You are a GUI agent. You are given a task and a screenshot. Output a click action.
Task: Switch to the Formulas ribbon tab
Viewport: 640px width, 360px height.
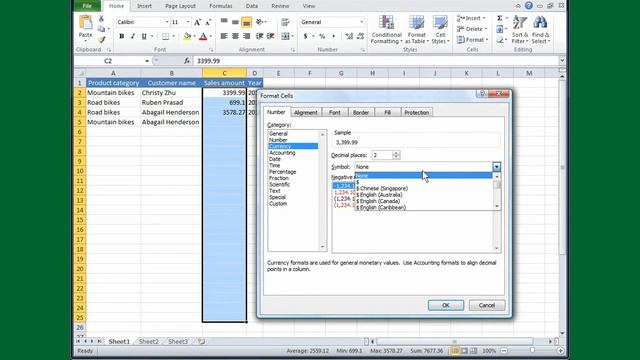[220, 6]
